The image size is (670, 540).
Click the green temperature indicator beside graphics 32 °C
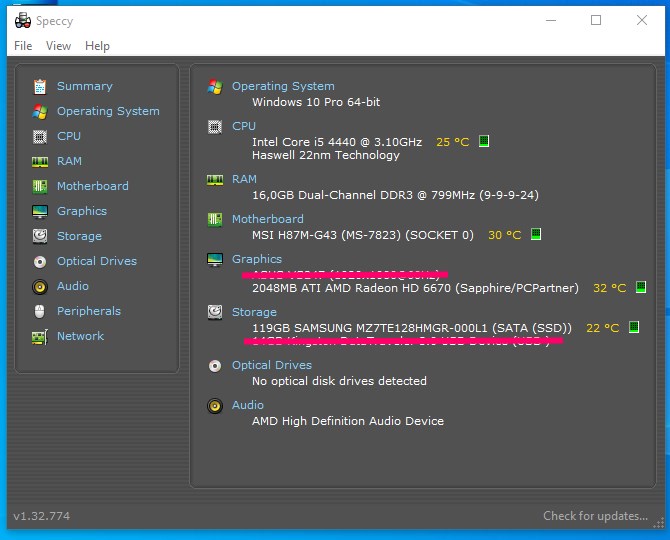tap(641, 287)
